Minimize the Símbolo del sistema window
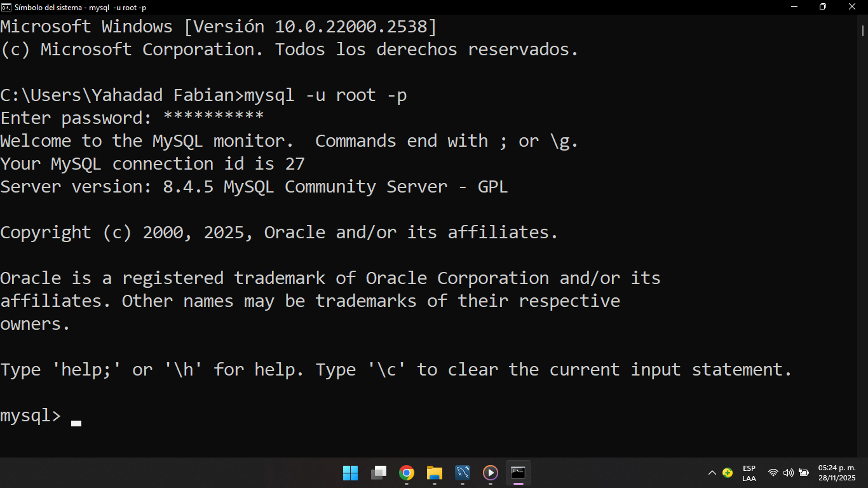Image resolution: width=868 pixels, height=488 pixels. pos(794,7)
